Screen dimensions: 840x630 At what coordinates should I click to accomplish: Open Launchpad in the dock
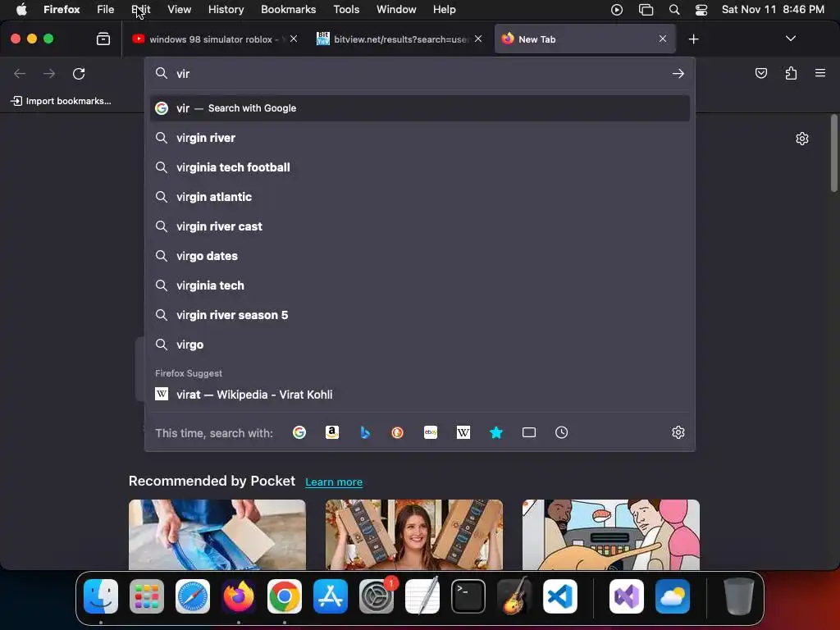pyautogui.click(x=147, y=596)
